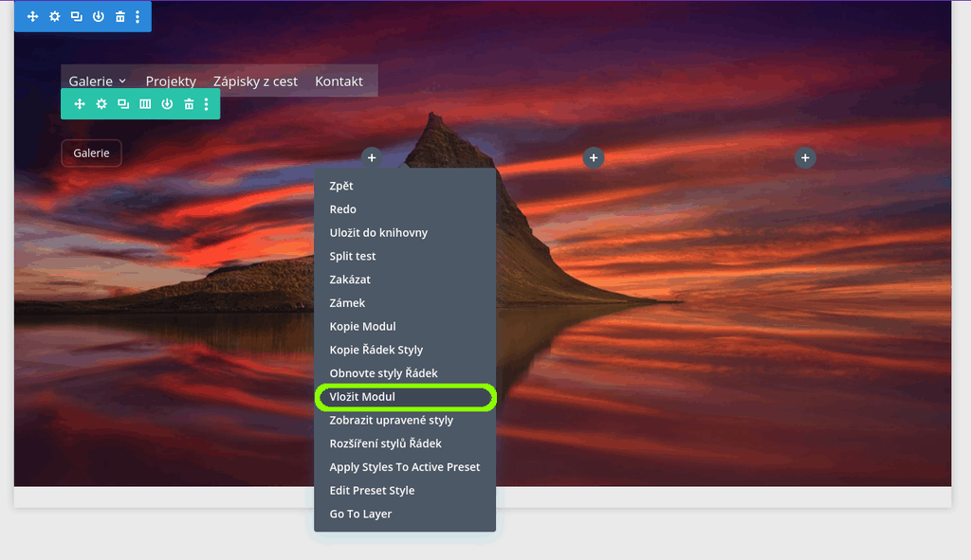This screenshot has height=560, width=971.
Task: Open Zápisky z cest link
Action: point(255,81)
